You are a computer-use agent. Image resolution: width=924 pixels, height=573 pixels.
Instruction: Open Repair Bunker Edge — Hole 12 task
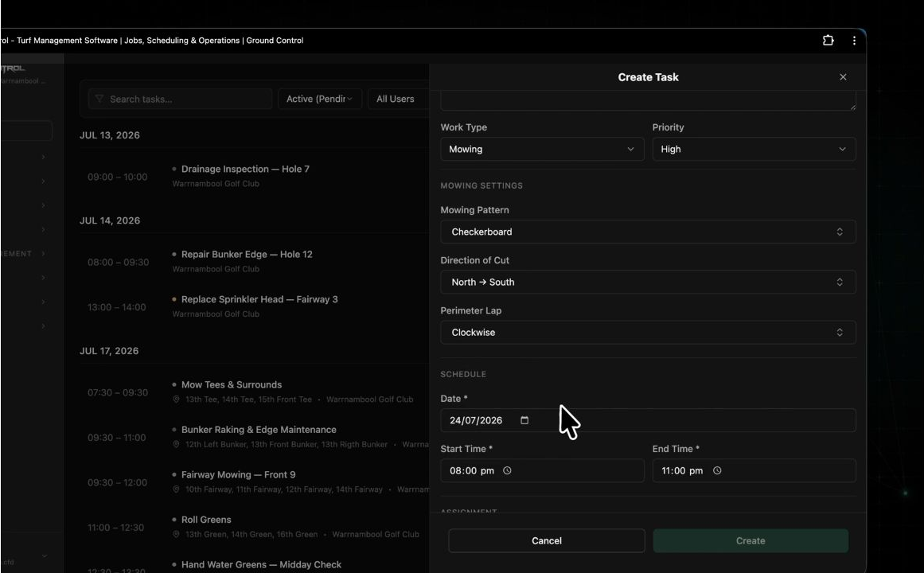247,255
